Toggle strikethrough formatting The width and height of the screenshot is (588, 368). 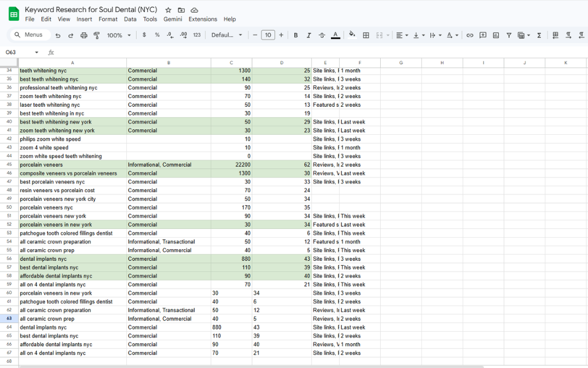[322, 35]
